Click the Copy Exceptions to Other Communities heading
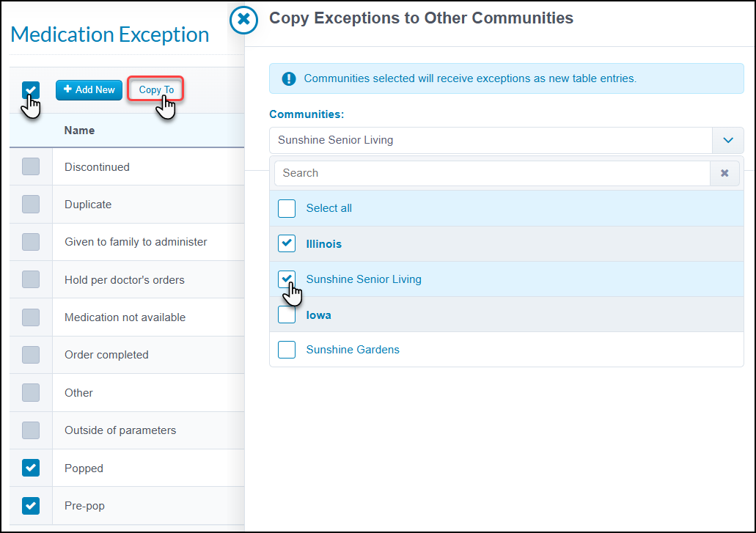This screenshot has width=756, height=533. tap(421, 18)
